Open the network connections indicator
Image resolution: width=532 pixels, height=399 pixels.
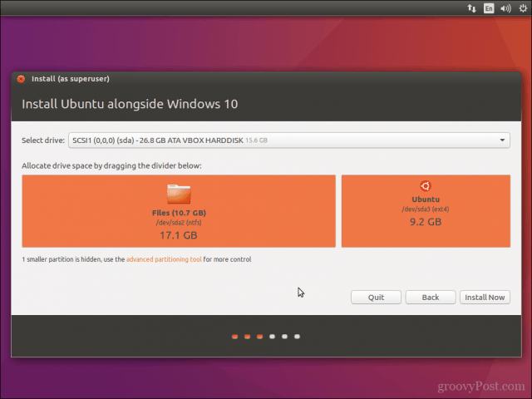pyautogui.click(x=471, y=8)
